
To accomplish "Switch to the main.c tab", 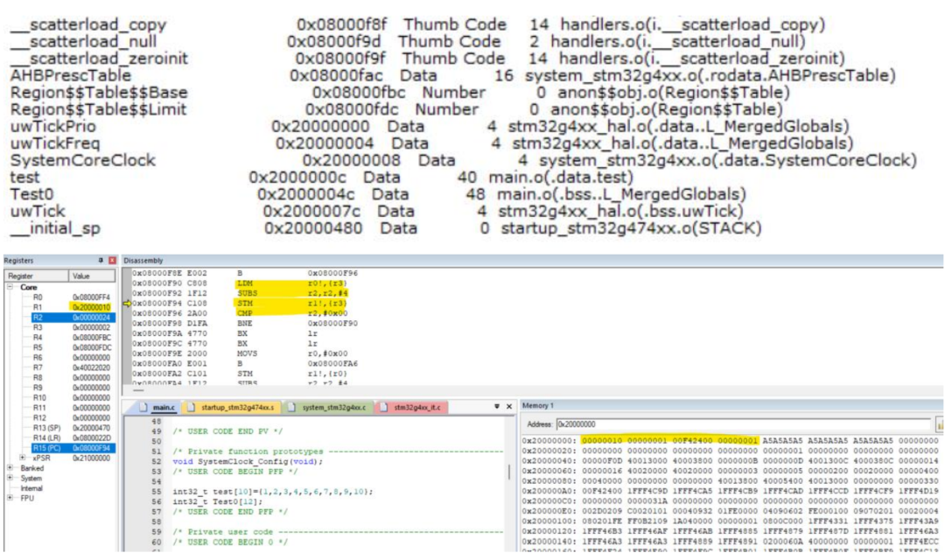I will [x=157, y=408].
